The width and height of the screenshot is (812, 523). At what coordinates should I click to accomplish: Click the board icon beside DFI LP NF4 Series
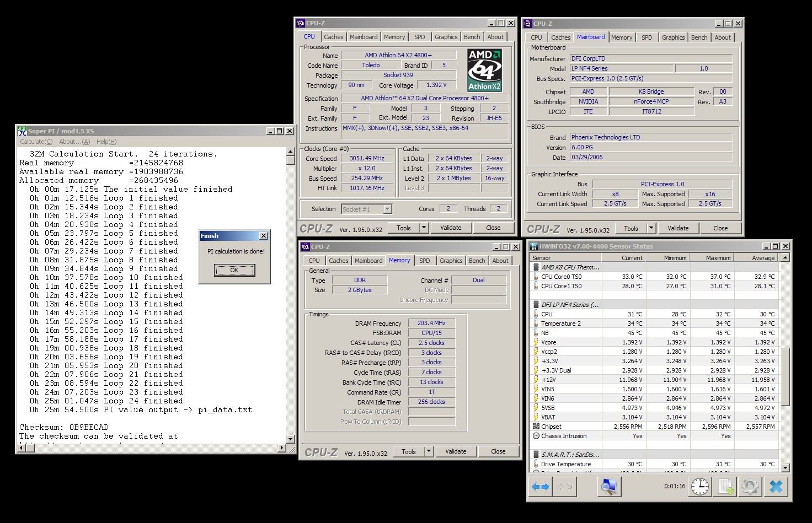click(536, 305)
